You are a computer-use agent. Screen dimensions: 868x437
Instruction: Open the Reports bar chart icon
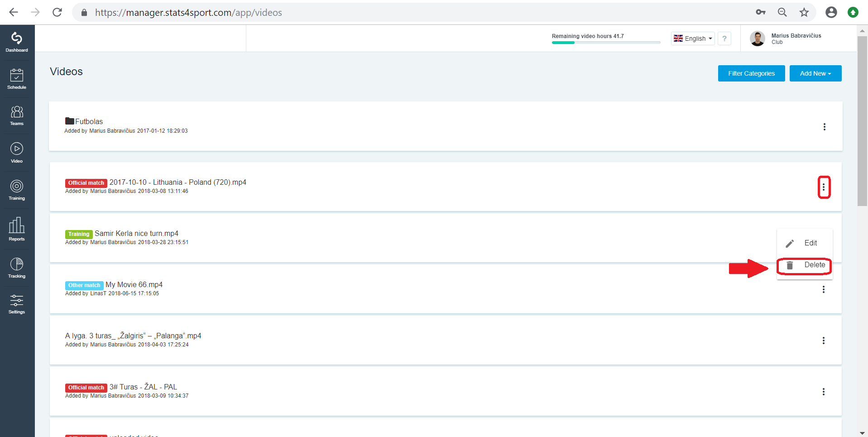point(17,229)
